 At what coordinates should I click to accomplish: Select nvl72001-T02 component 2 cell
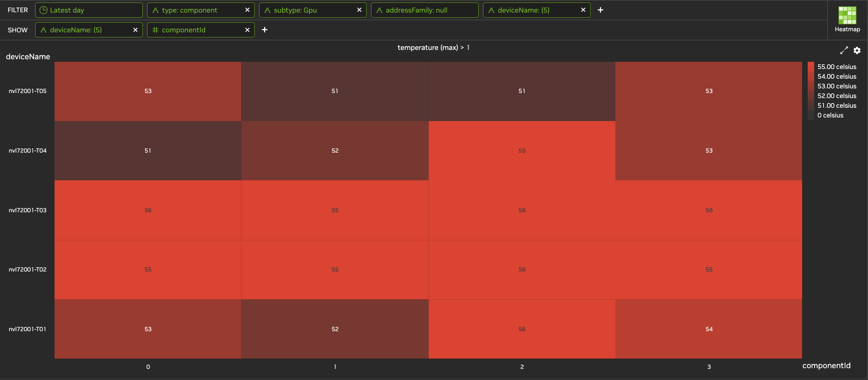522,270
